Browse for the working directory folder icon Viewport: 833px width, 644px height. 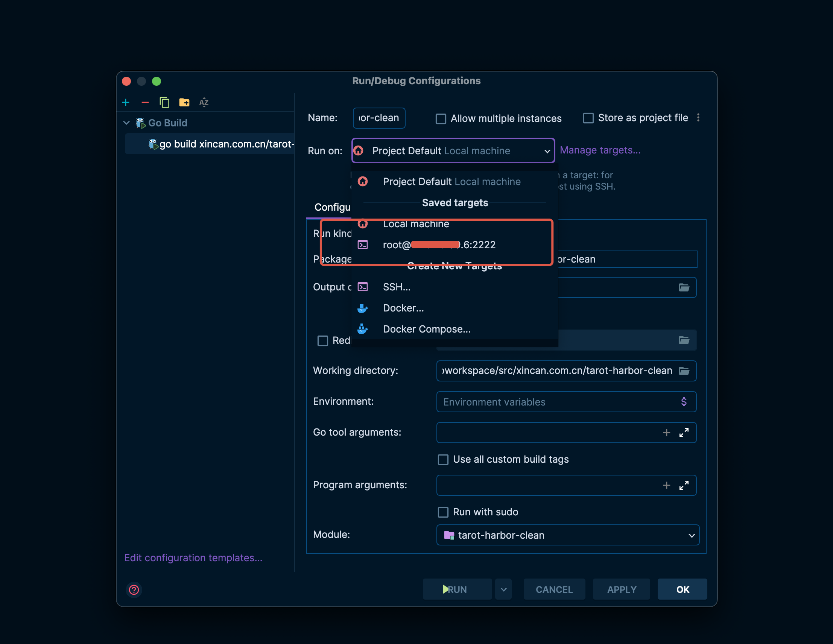click(x=684, y=371)
